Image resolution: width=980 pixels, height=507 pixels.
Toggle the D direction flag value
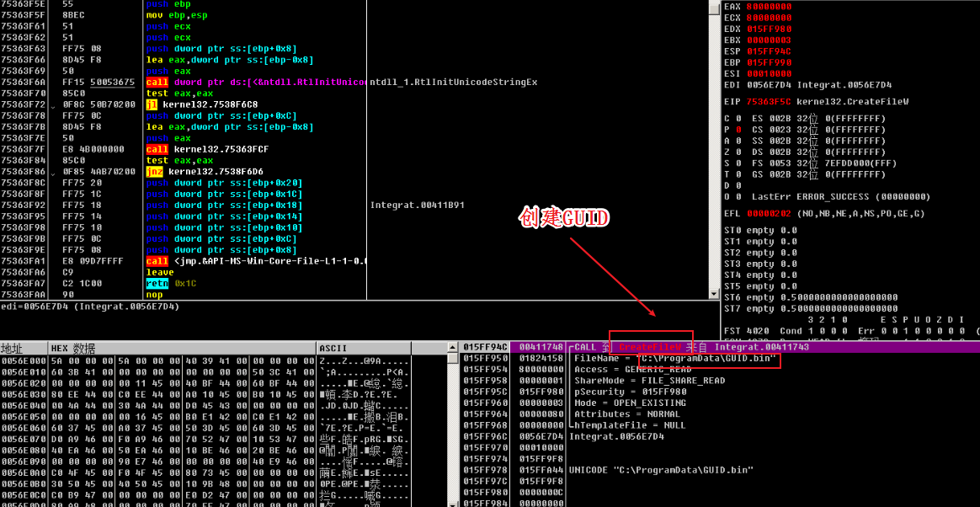tap(738, 185)
